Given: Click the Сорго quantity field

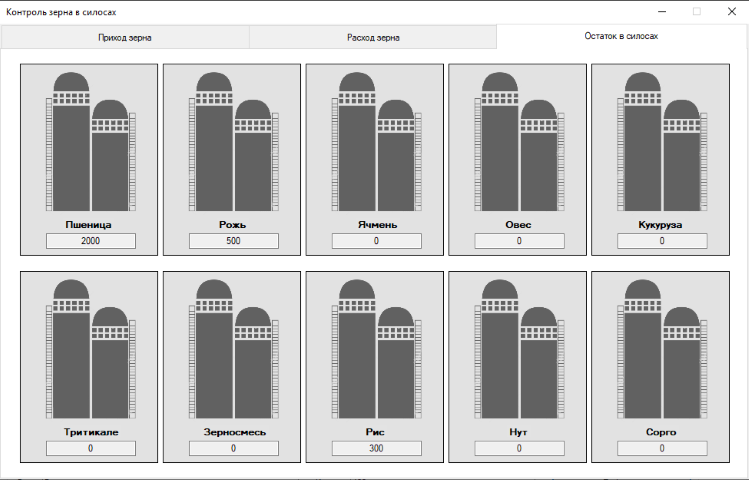Looking at the screenshot, I should point(662,449).
